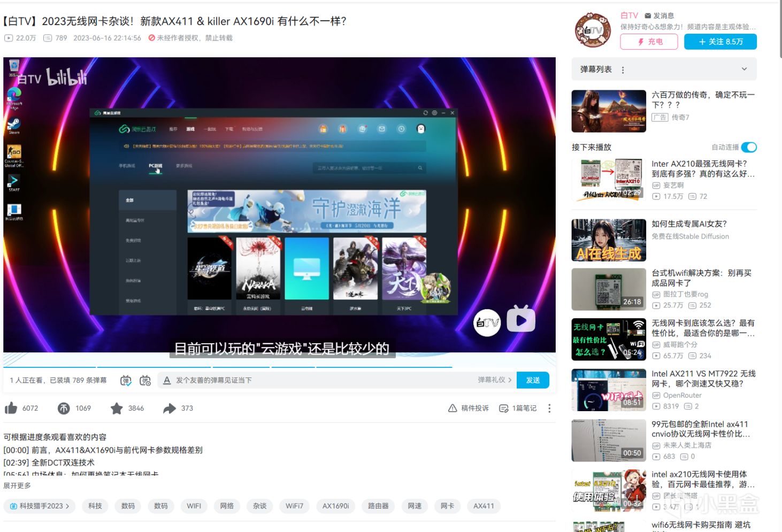782x532 pixels.
Task: Jump to the [02:39] timestamp in description
Action: [16, 463]
